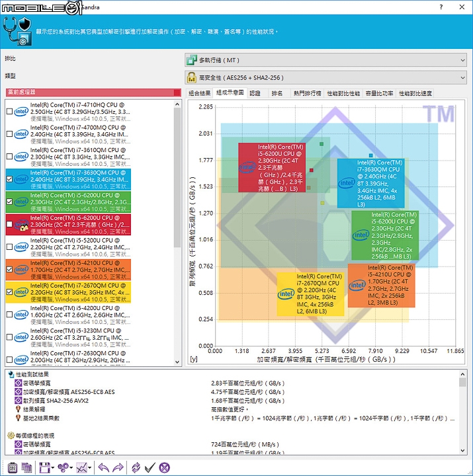Click scroll-down arrow of processor list

tap(177, 362)
